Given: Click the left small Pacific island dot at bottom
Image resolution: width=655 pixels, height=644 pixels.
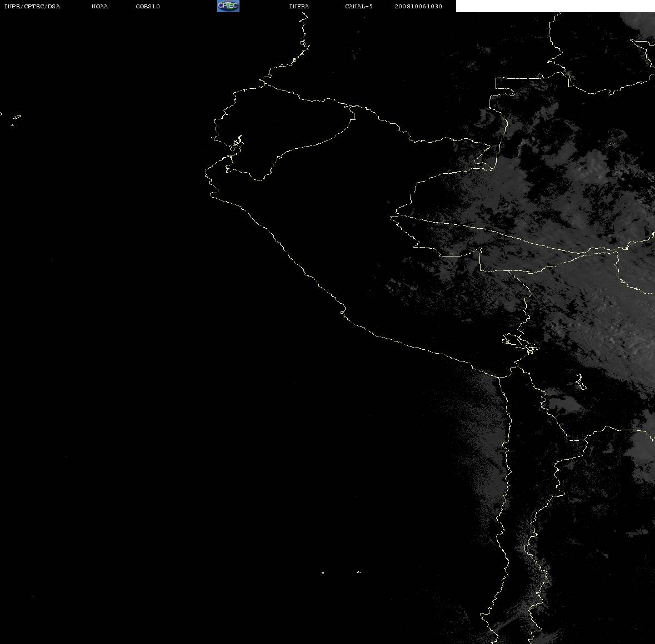Looking at the screenshot, I should tap(323, 572).
